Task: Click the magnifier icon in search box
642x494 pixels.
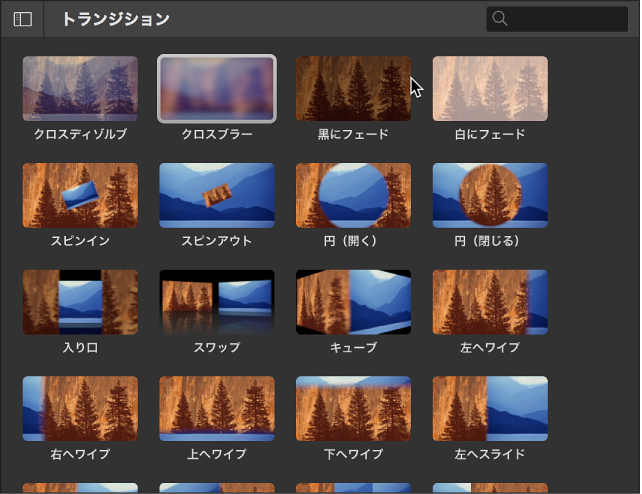Action: pos(500,18)
